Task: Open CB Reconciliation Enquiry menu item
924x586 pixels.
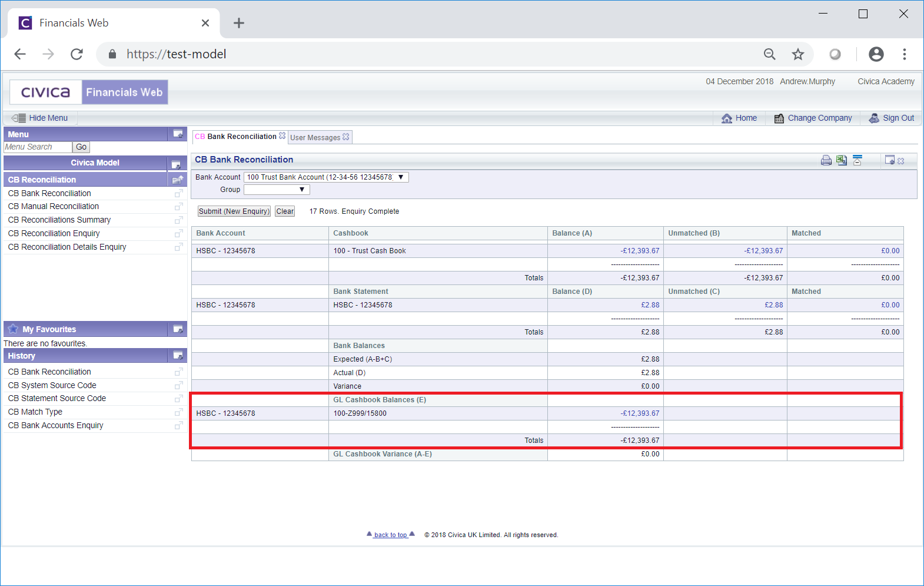Action: pos(54,234)
